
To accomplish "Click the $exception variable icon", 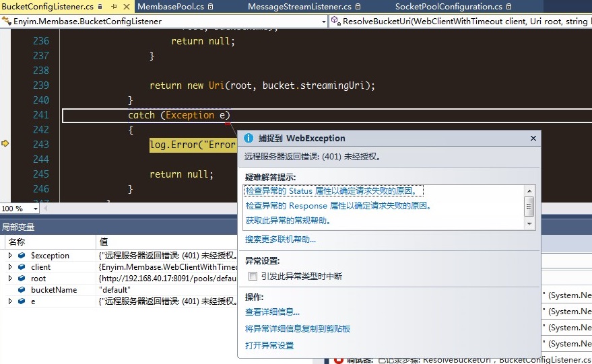I will tap(22, 256).
